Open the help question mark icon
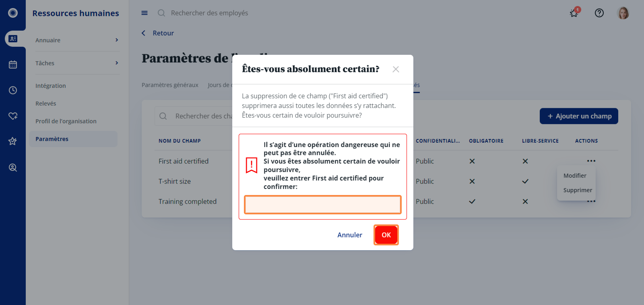The width and height of the screenshot is (644, 305). [599, 13]
